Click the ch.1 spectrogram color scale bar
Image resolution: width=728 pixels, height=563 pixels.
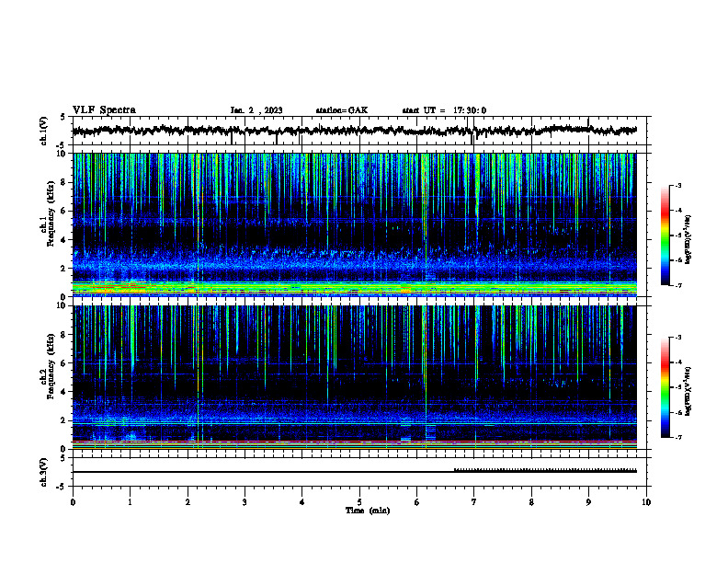pos(665,236)
